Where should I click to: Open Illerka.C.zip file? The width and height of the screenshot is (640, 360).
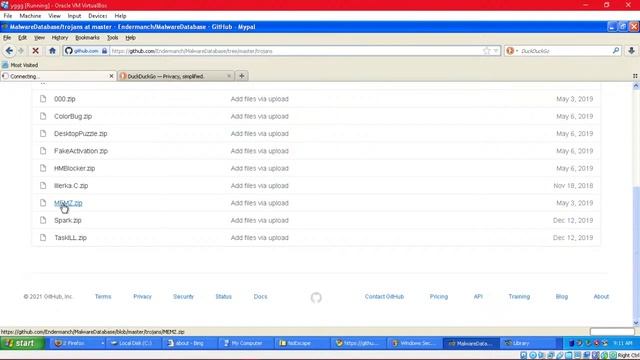click(x=71, y=186)
